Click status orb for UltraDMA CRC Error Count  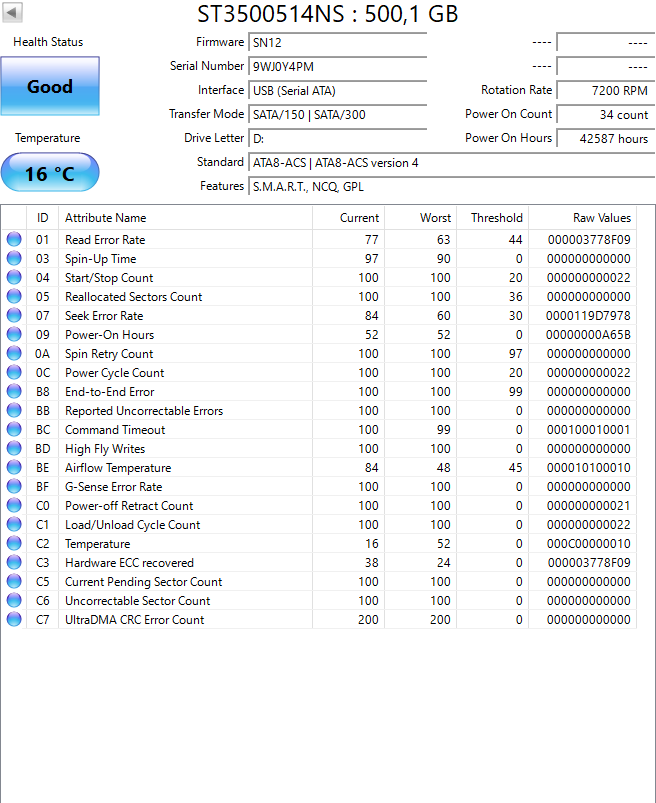14,619
